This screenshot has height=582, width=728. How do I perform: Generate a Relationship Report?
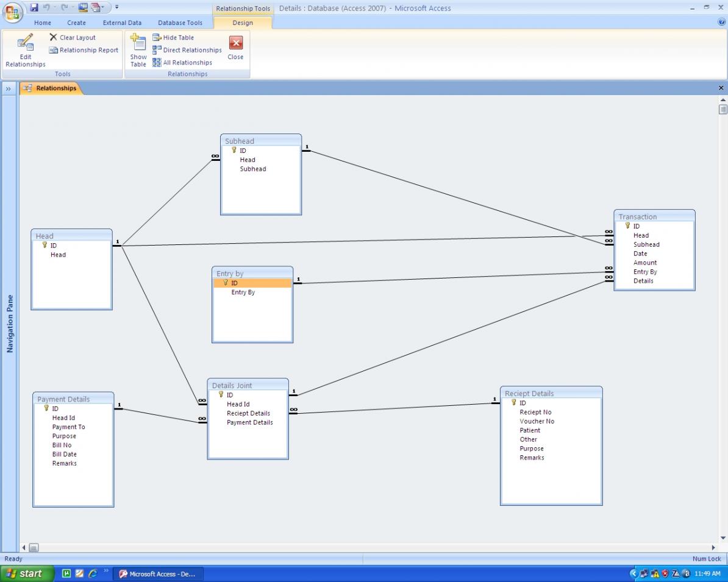coord(84,50)
